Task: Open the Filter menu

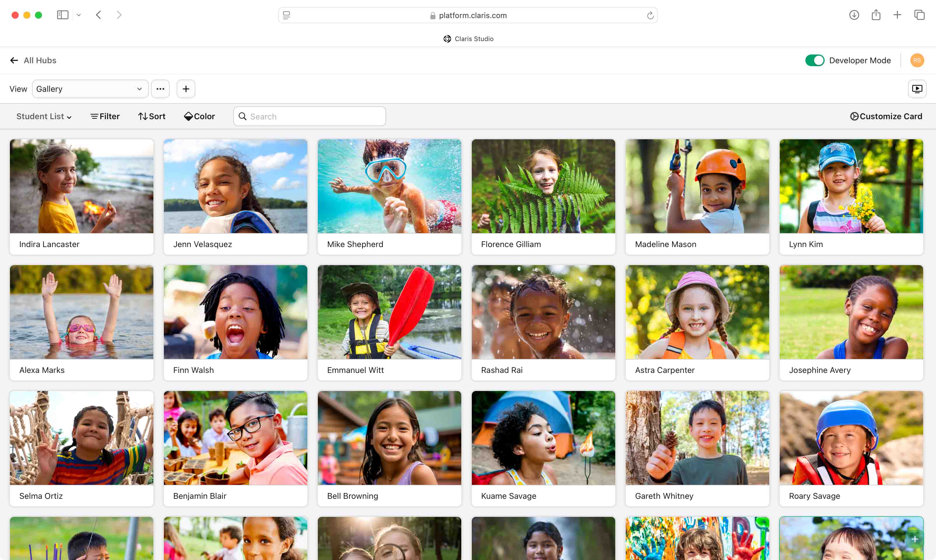Action: pyautogui.click(x=105, y=116)
